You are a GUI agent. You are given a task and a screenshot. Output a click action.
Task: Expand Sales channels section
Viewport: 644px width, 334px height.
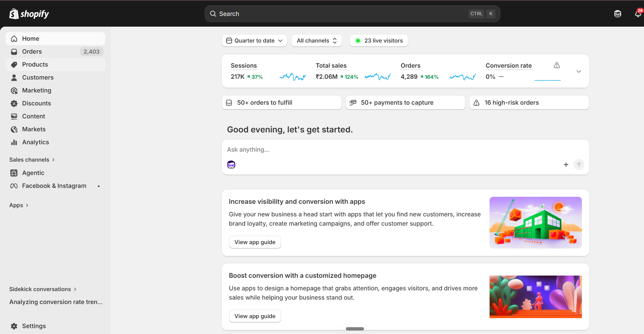click(32, 160)
